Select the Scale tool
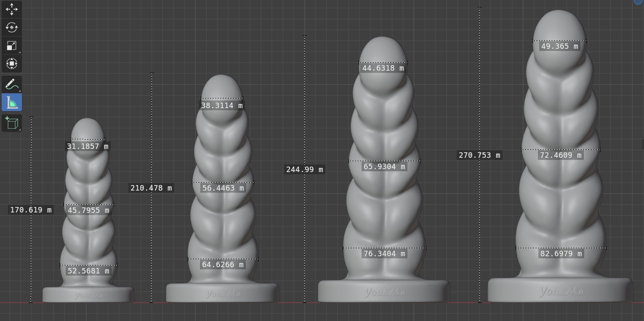Image resolution: width=644 pixels, height=321 pixels. 11,45
